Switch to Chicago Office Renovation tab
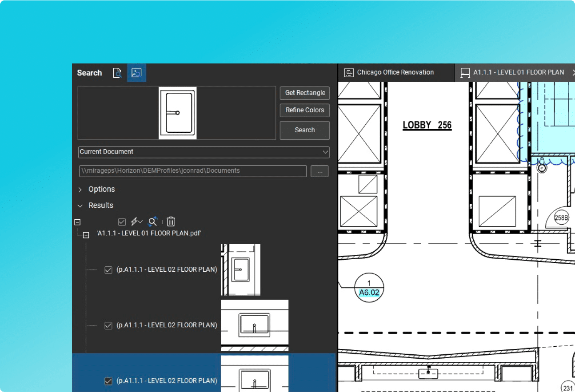This screenshot has width=575, height=392. 395,72
